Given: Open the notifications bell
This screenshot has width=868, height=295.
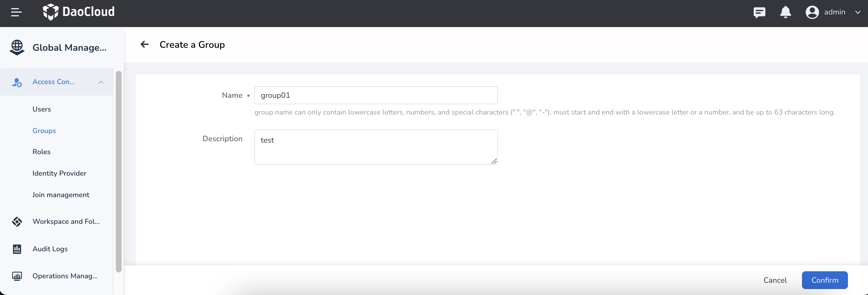Looking at the screenshot, I should (785, 12).
